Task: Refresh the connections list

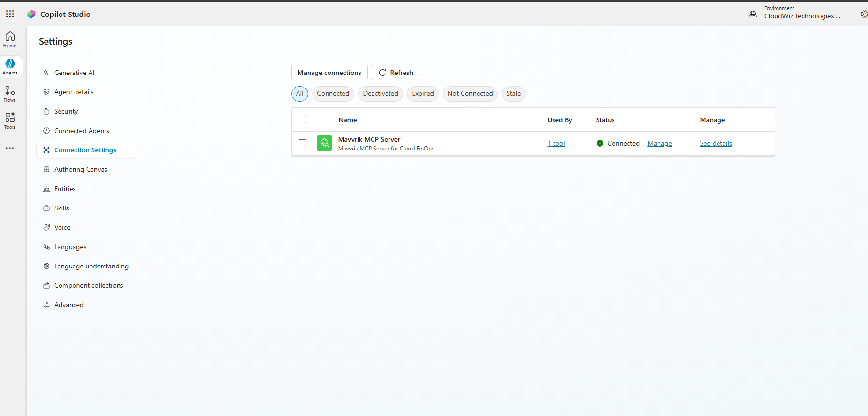Action: click(x=395, y=73)
